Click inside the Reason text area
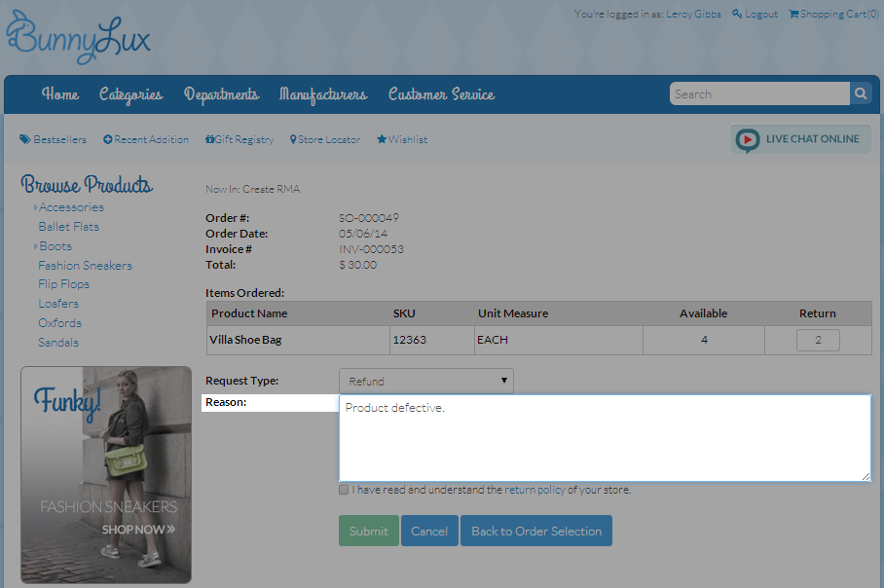The width and height of the screenshot is (884, 588). click(604, 438)
